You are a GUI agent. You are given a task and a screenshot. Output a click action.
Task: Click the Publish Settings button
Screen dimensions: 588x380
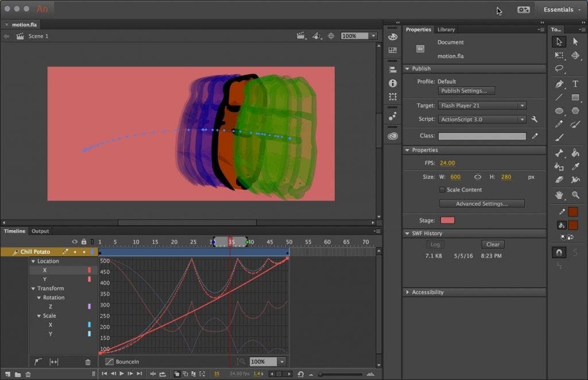click(466, 90)
